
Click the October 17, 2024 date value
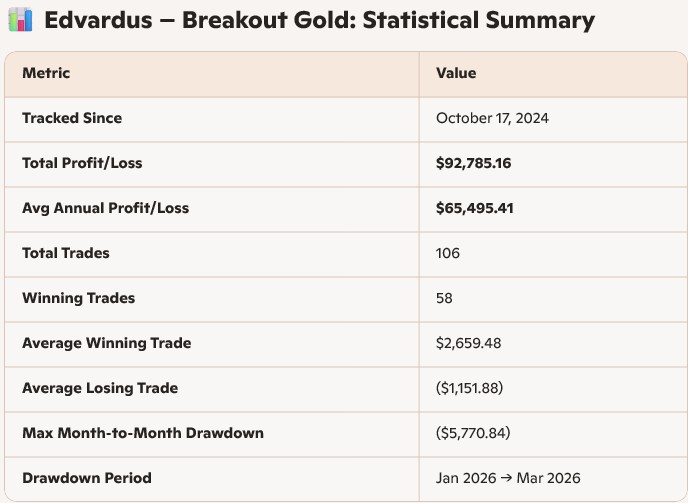492,118
